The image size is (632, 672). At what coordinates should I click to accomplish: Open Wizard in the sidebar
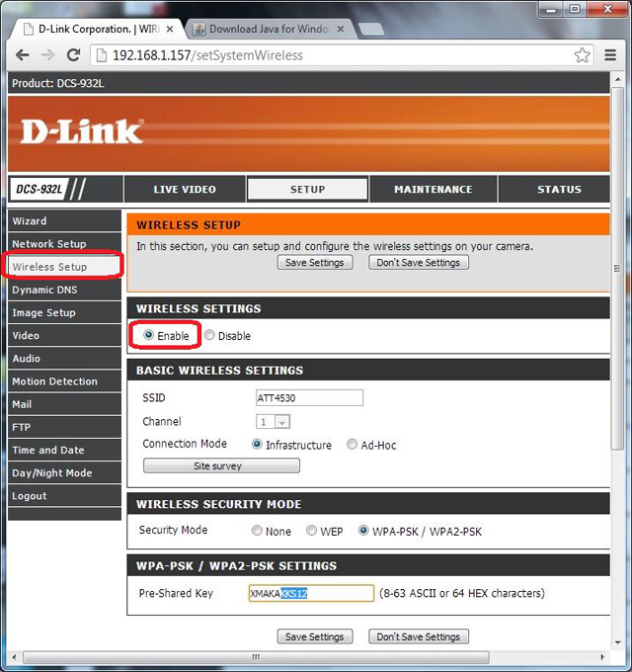pyautogui.click(x=64, y=220)
